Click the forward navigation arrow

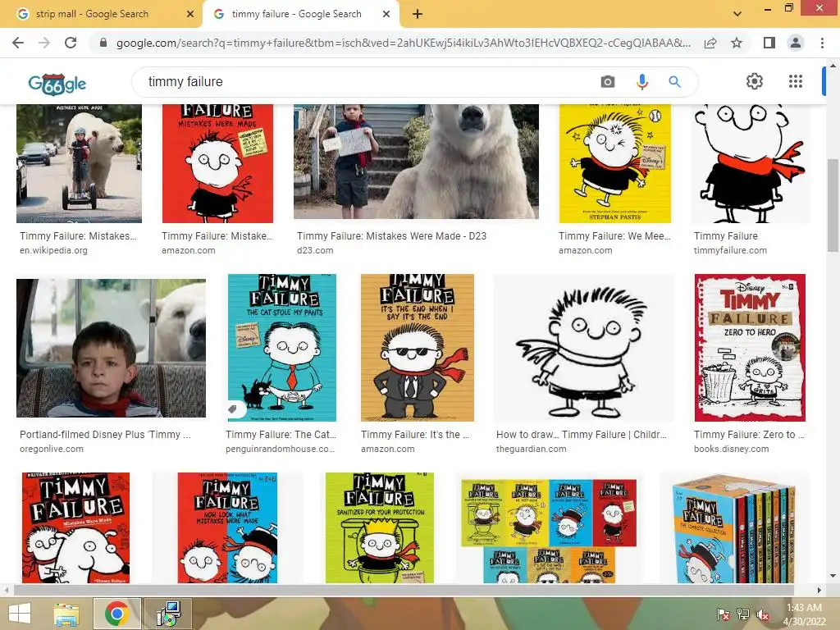[44, 43]
